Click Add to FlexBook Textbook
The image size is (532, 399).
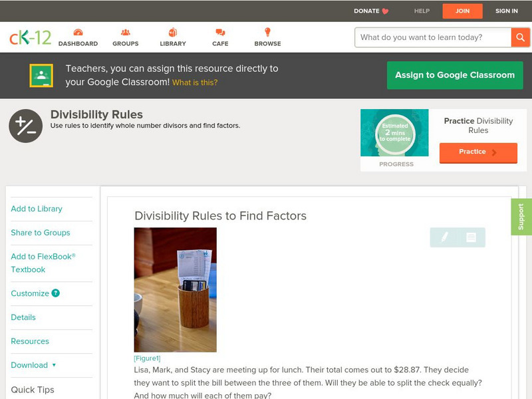pyautogui.click(x=43, y=263)
